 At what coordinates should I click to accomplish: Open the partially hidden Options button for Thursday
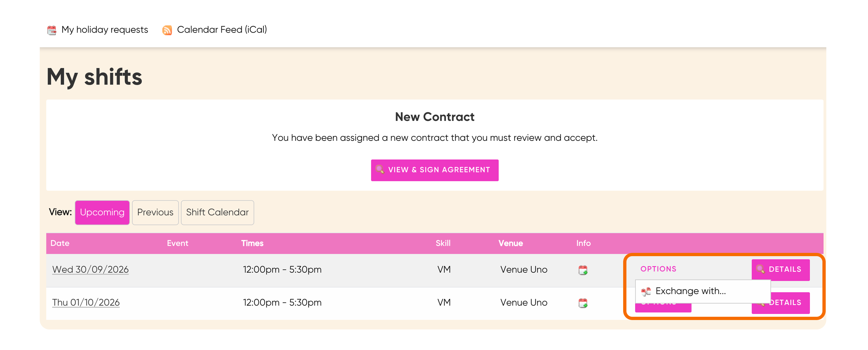click(x=663, y=308)
